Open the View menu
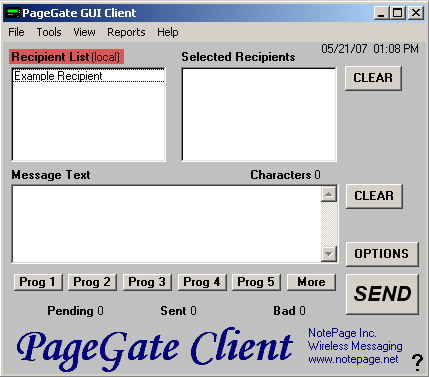Viewport: 429px width, 377px height. [84, 32]
